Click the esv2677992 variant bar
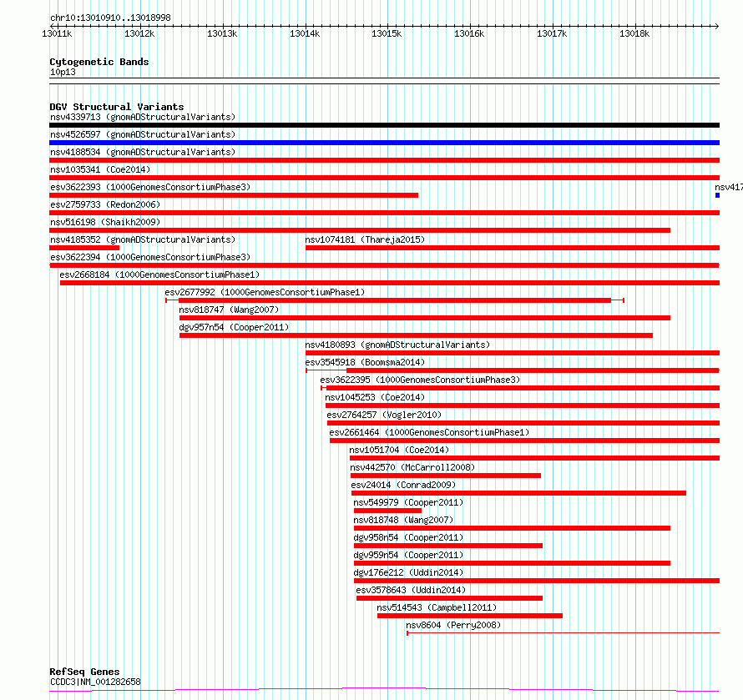Viewport: 743px width, 700px height. 395,300
